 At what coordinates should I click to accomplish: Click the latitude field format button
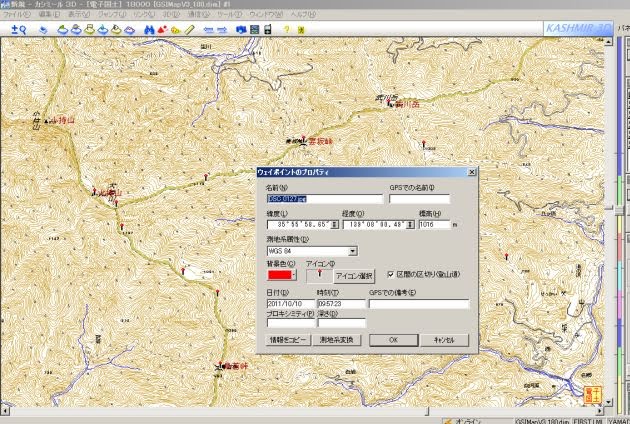point(335,226)
